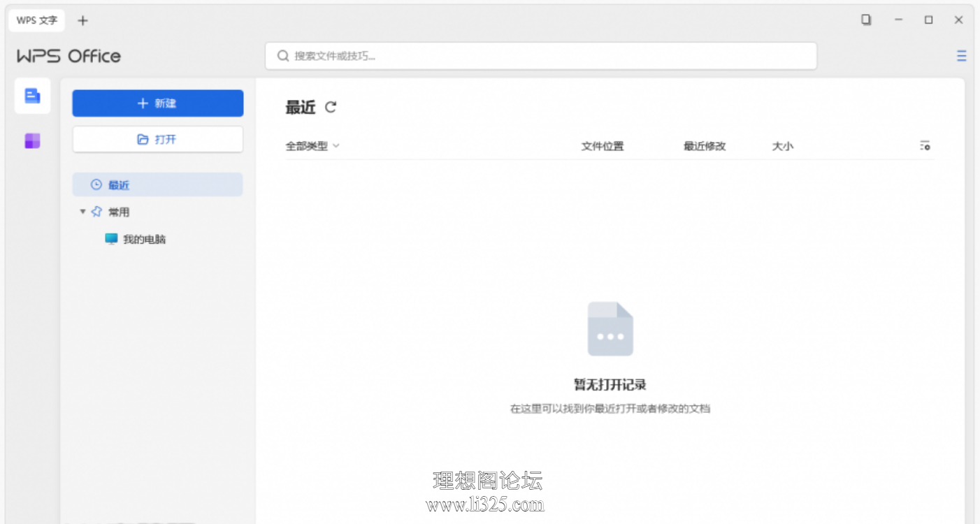Click the 大小 column header
Viewport: 980px width, 524px height.
pos(783,146)
